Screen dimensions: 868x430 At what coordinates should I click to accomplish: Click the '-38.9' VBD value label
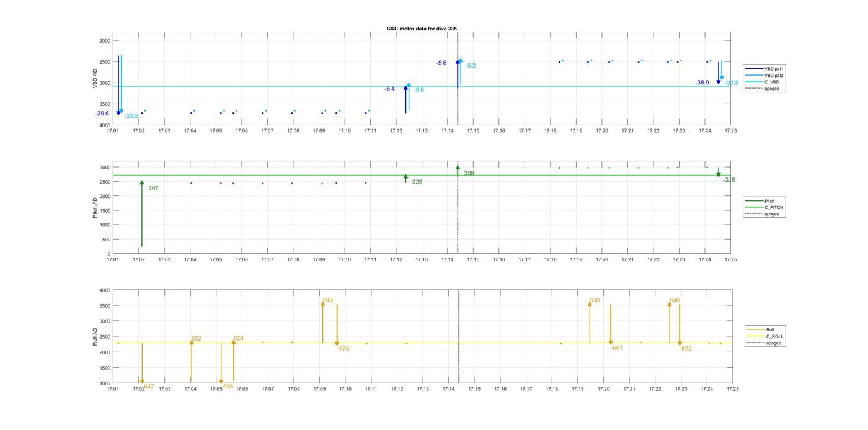point(702,83)
